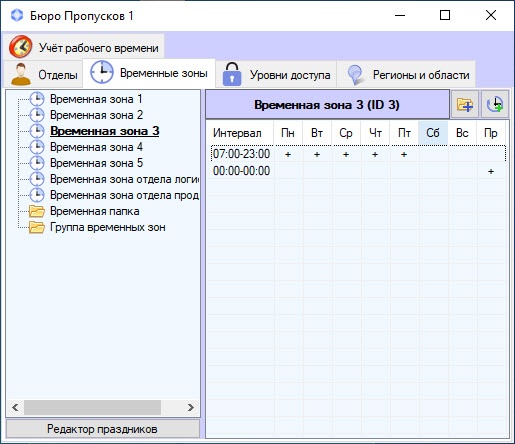515x444 pixels.
Task: Click the red clock icon Учёт рабочего времени
Action: pos(21,47)
